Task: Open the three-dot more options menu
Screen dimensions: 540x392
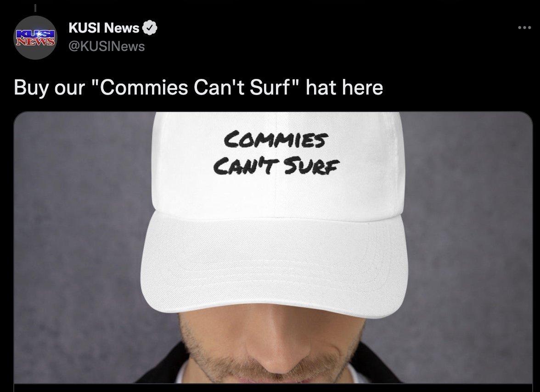Action: click(x=524, y=28)
